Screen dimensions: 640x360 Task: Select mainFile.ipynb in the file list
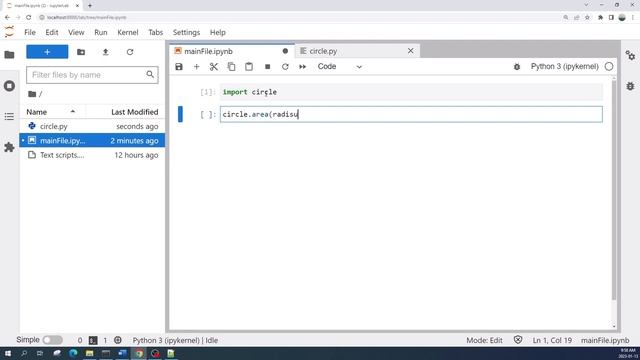pyautogui.click(x=92, y=140)
